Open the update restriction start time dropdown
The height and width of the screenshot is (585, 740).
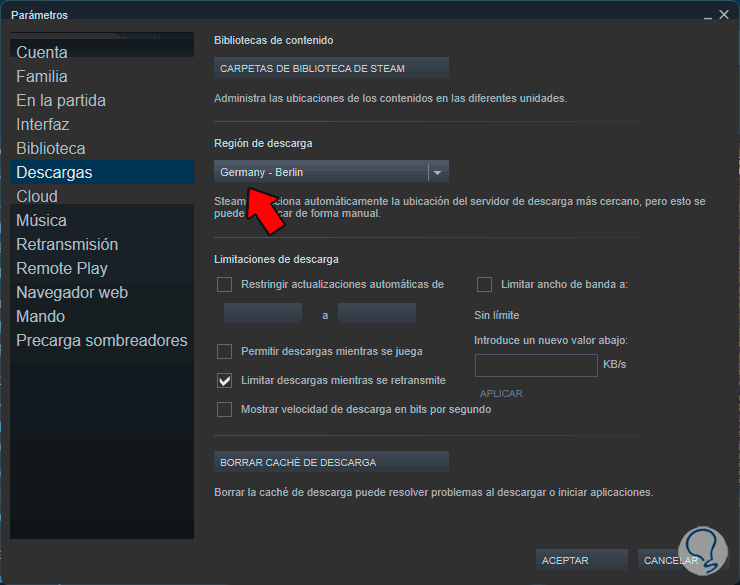point(262,313)
